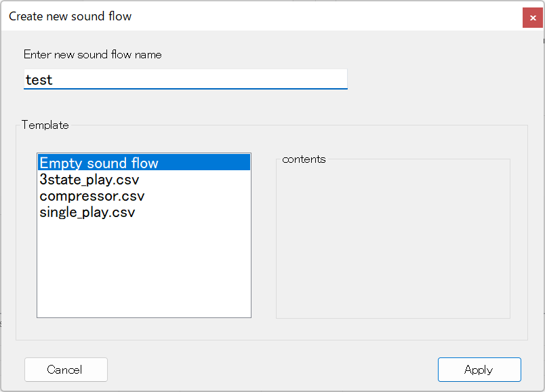Click the "Enter new sound flow name" label
Viewport: 545px width, 392px height.
(x=93, y=54)
